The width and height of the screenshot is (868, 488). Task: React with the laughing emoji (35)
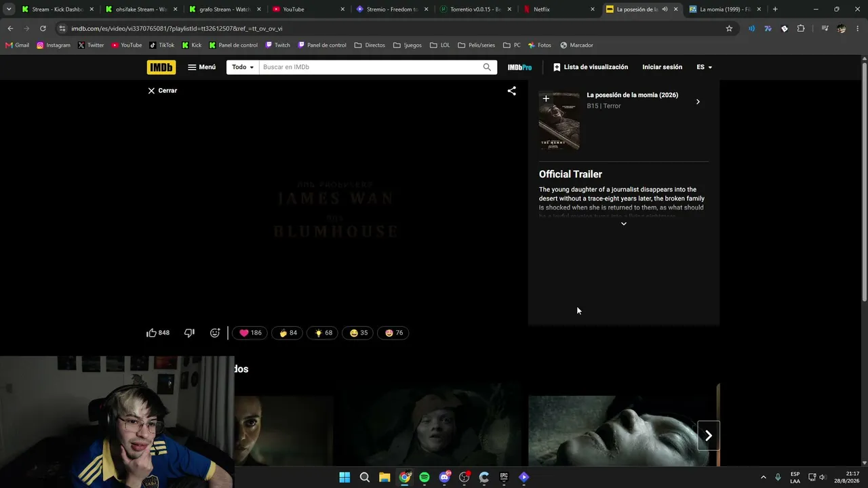pyautogui.click(x=358, y=333)
